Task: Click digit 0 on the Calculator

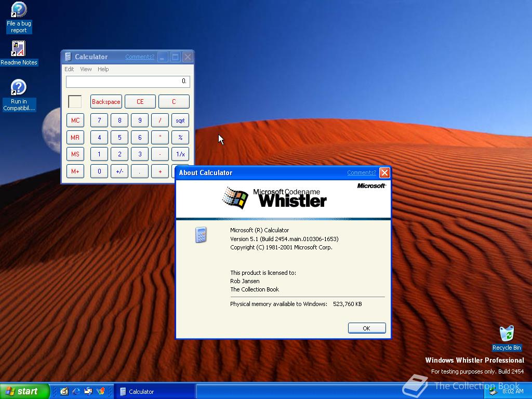Action: 99,171
